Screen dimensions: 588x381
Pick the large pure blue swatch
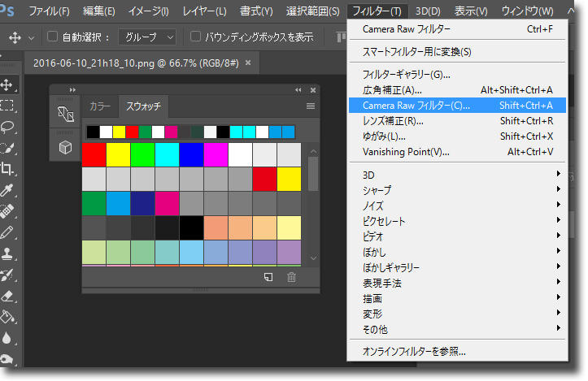point(191,154)
